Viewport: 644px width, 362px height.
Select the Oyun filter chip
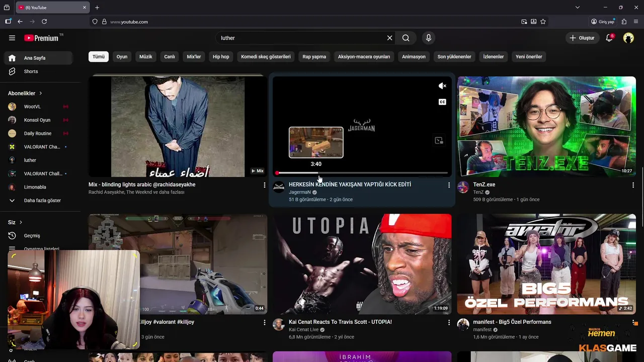click(122, 57)
